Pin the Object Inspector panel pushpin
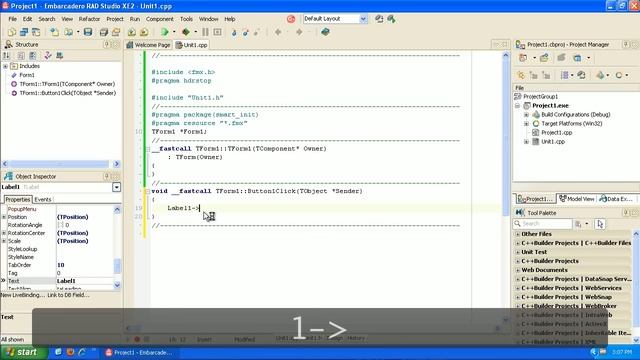The image size is (640, 360). (107, 176)
